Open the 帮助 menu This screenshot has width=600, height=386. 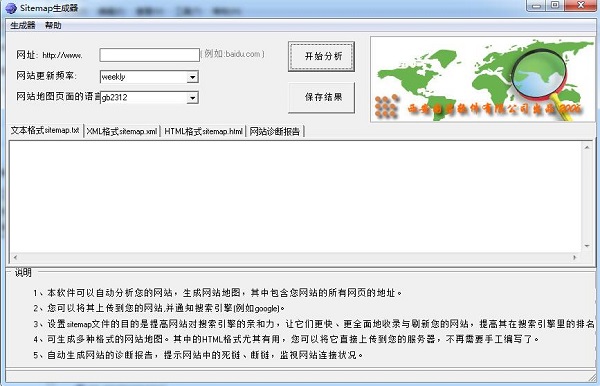pos(53,25)
